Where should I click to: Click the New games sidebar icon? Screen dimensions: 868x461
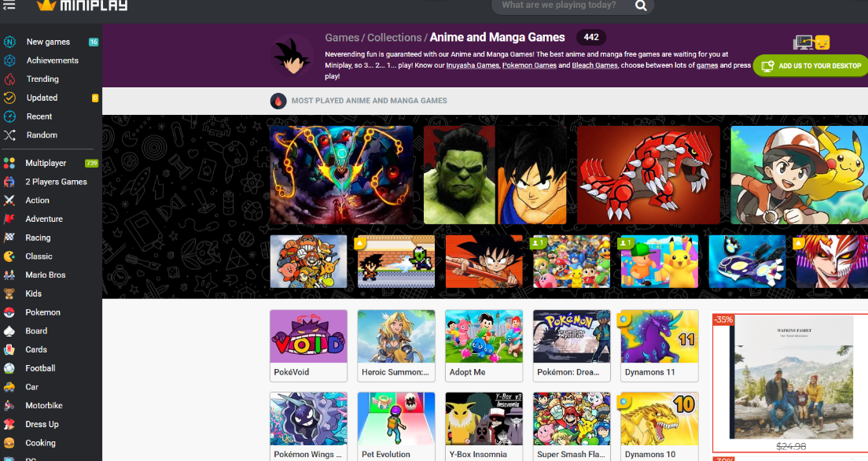(9, 42)
